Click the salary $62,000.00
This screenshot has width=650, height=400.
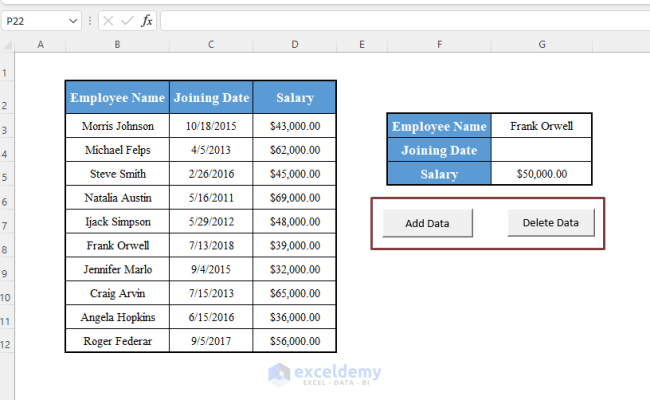pos(295,150)
